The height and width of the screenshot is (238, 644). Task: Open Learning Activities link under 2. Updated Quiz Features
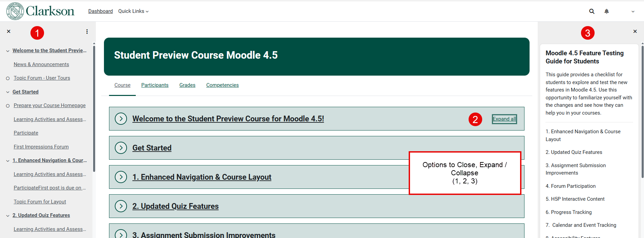[50, 229]
